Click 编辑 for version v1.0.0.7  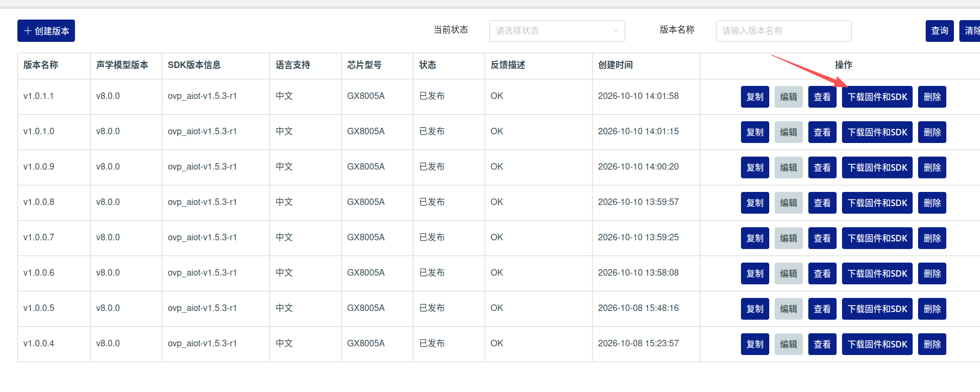(788, 238)
